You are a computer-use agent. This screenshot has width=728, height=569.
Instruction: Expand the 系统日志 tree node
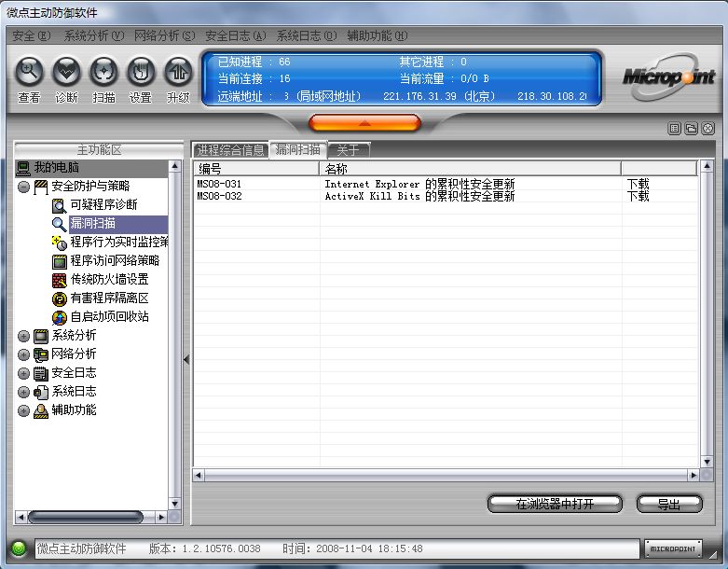click(x=23, y=392)
